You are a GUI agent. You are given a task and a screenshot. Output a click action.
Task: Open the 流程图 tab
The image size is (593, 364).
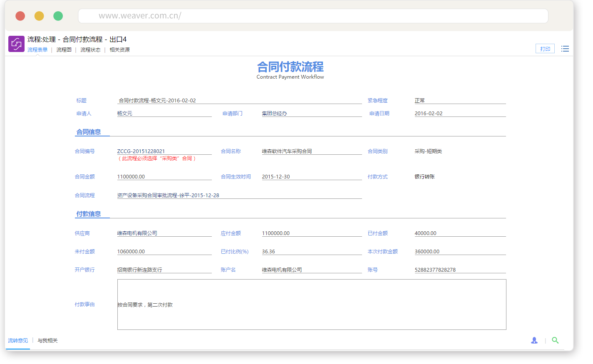click(64, 50)
